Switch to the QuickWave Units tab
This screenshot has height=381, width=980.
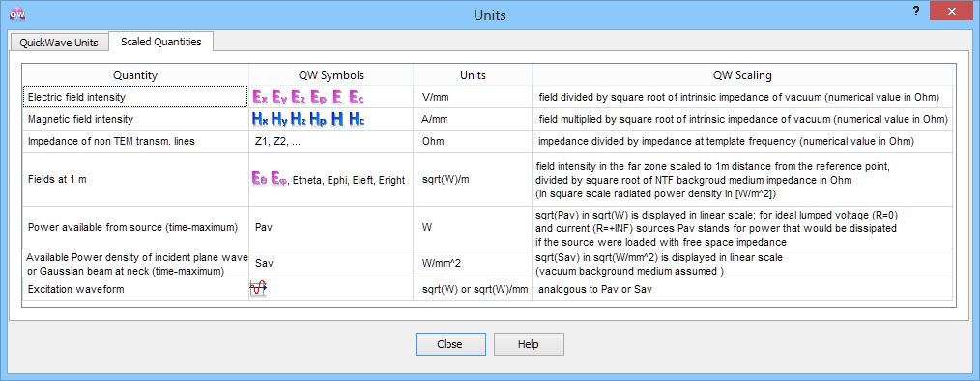click(59, 44)
